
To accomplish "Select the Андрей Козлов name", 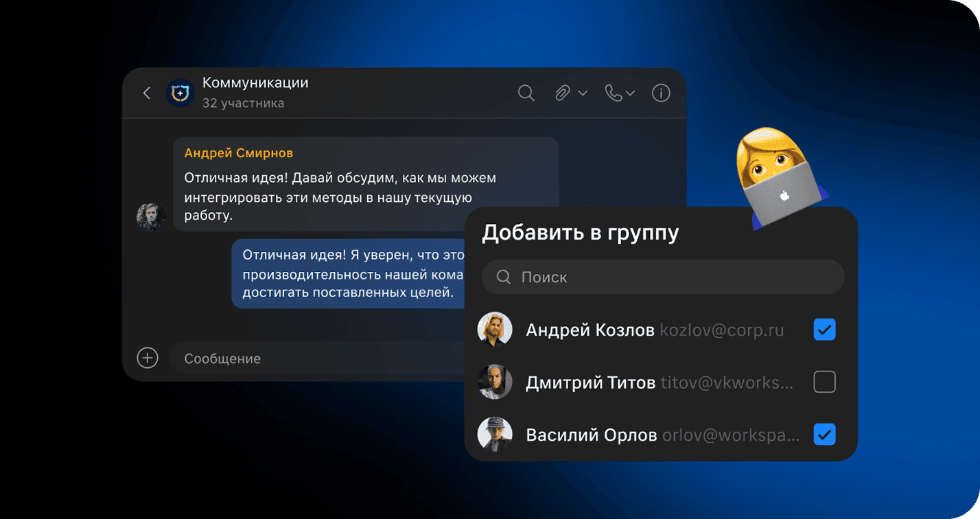I will coord(590,330).
